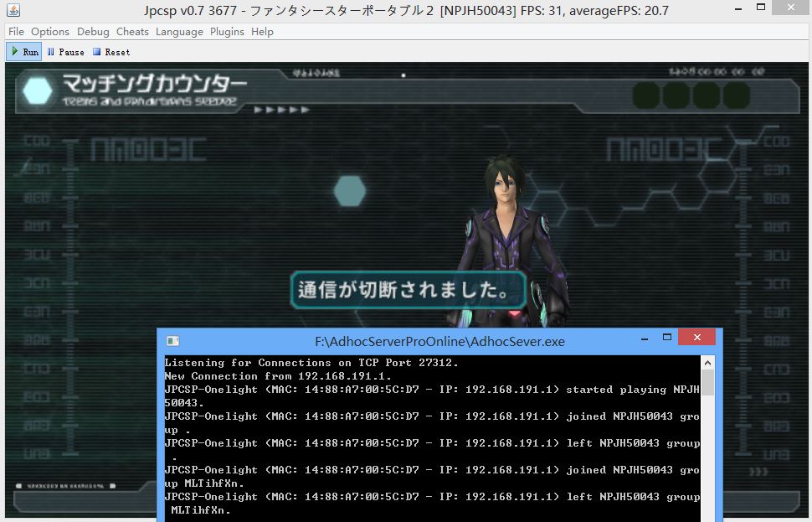Viewport: 812px width, 522px height.
Task: Click the console vertical scrollbar thumb
Action: [x=708, y=383]
